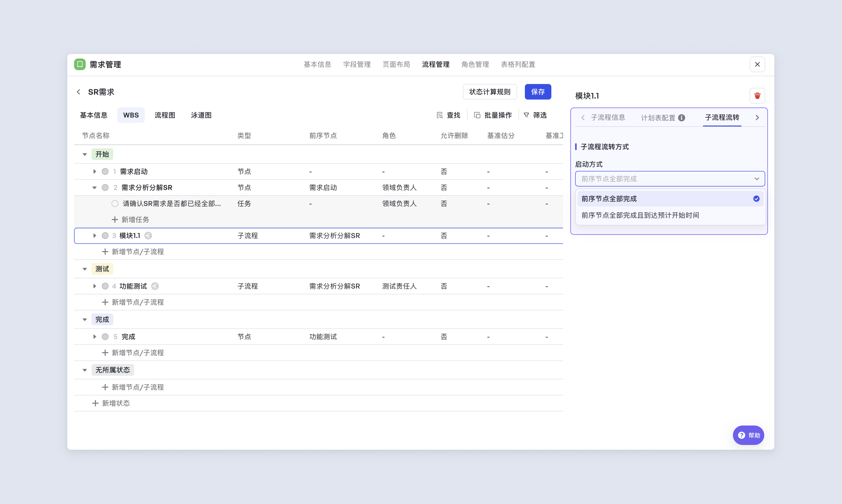Viewport: 842px width, 504px height.
Task: Click the plus icon under 完成 node row
Action: point(105,353)
